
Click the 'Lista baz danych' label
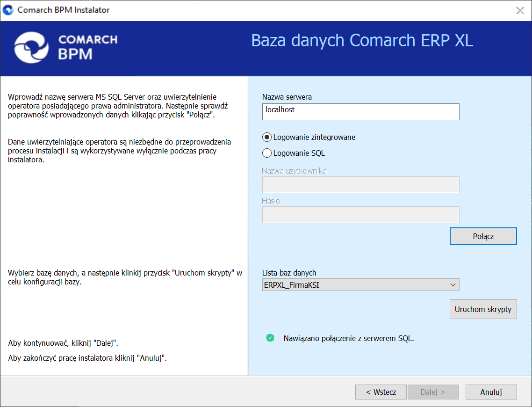tap(289, 273)
